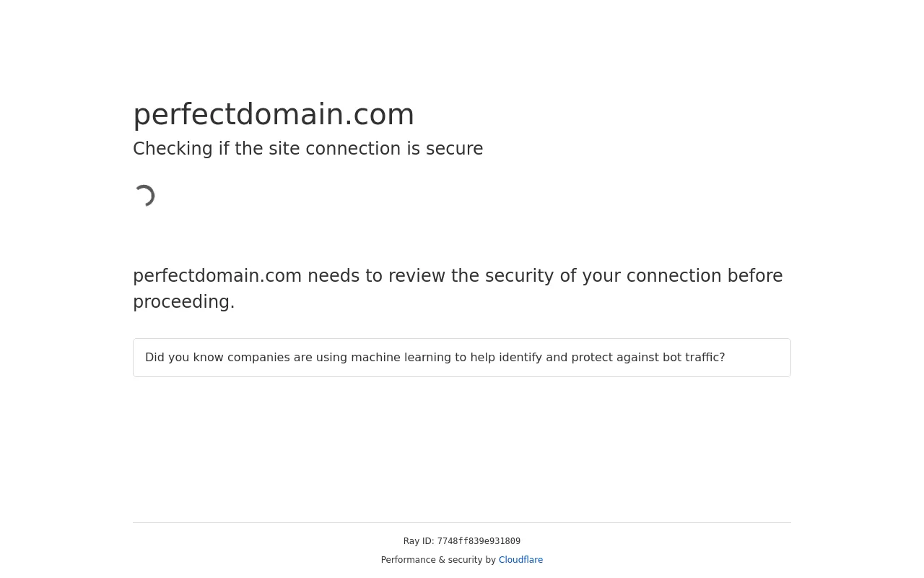
Task: Click the blank area below the info box
Action: tap(462, 448)
